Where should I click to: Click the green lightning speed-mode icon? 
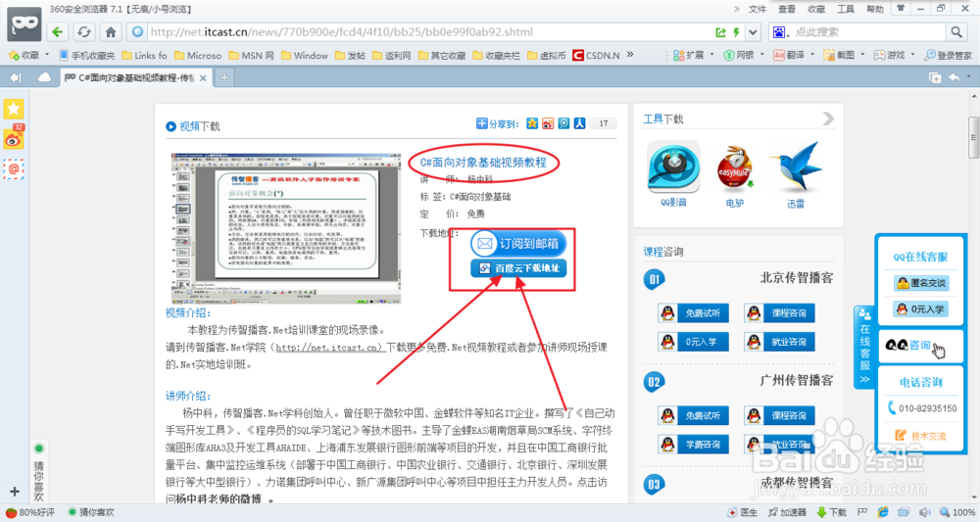point(736,32)
